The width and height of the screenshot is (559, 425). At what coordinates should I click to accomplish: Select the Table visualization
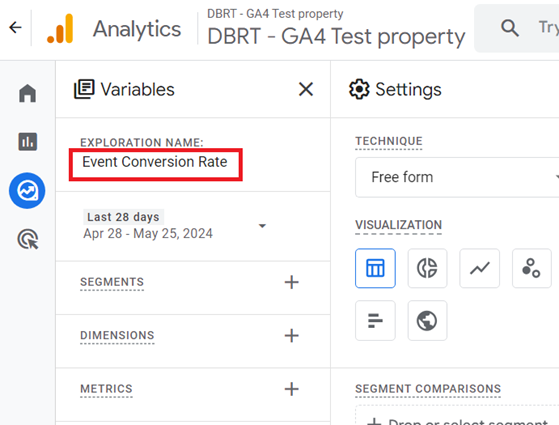click(375, 268)
